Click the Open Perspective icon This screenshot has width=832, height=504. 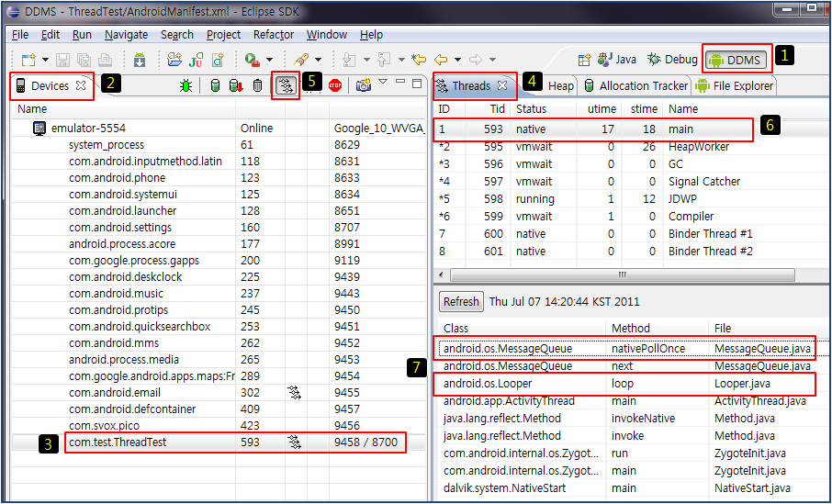coord(584,60)
